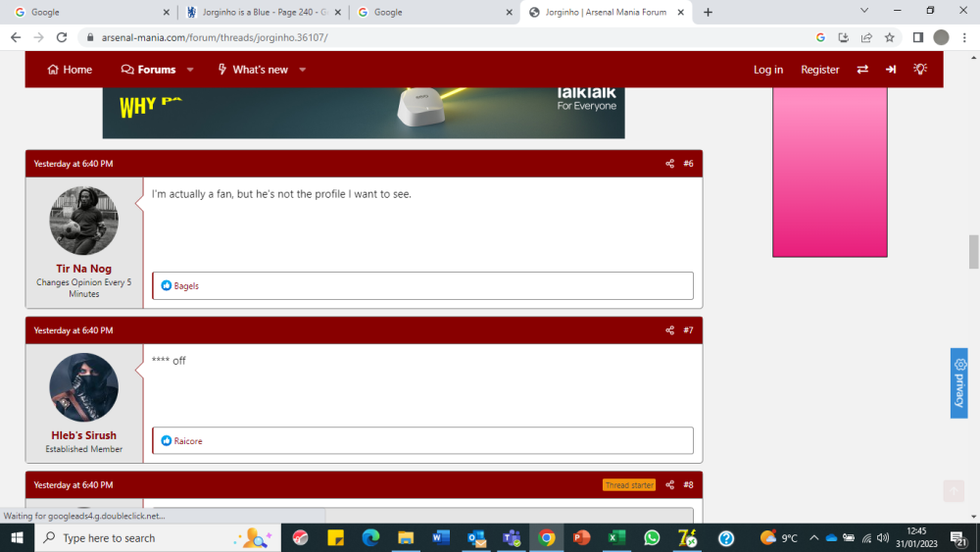Open Hleb's Sirush avatar image
980x552 pixels.
pos(83,387)
